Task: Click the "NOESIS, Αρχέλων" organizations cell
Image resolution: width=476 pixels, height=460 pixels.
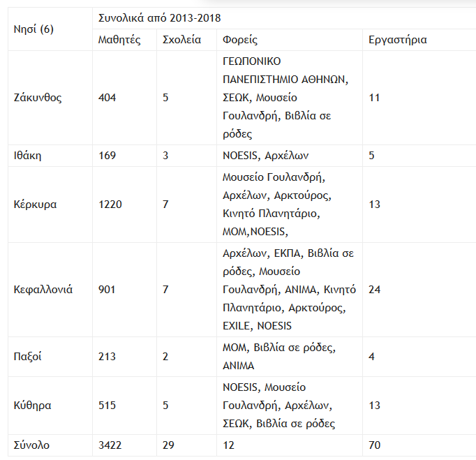Action: [x=265, y=155]
